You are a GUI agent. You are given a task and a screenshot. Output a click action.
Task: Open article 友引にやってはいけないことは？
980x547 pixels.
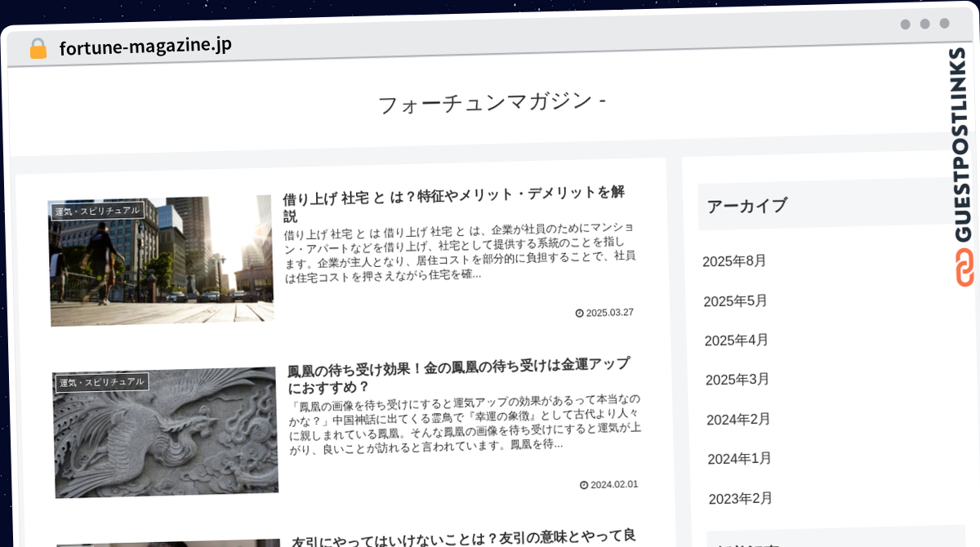464,539
